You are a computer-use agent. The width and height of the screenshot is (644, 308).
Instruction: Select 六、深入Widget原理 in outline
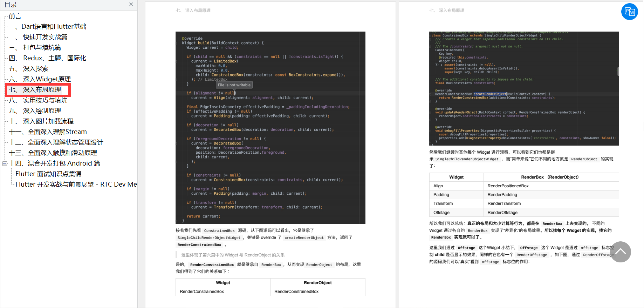[x=40, y=79]
